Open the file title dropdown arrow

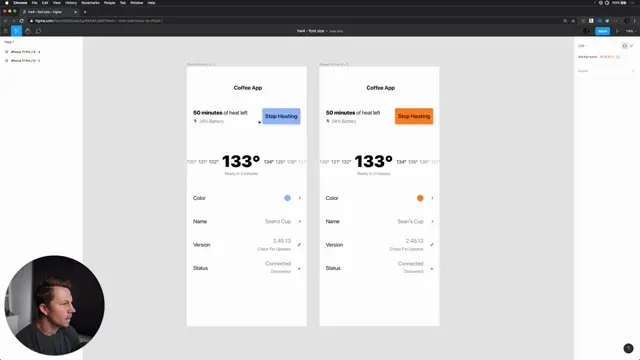(x=327, y=31)
